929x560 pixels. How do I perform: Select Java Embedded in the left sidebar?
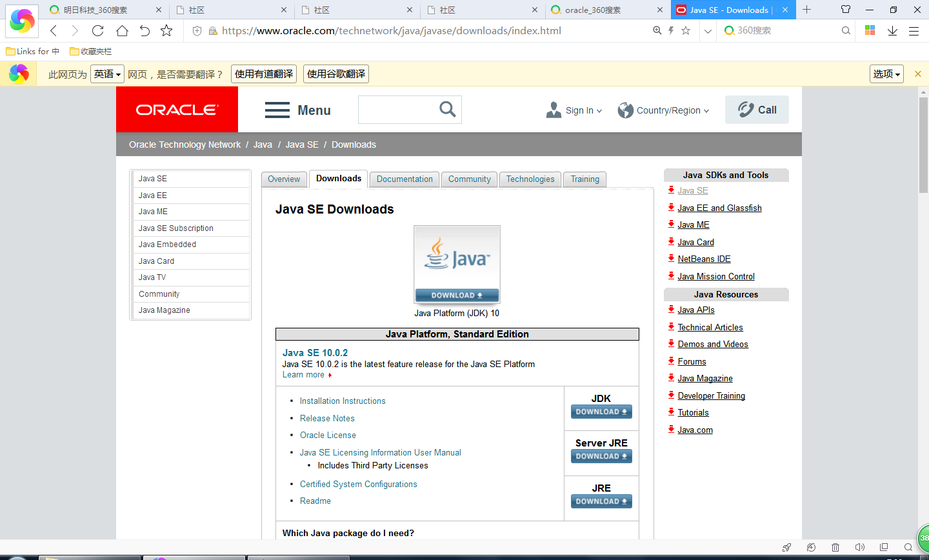point(191,245)
